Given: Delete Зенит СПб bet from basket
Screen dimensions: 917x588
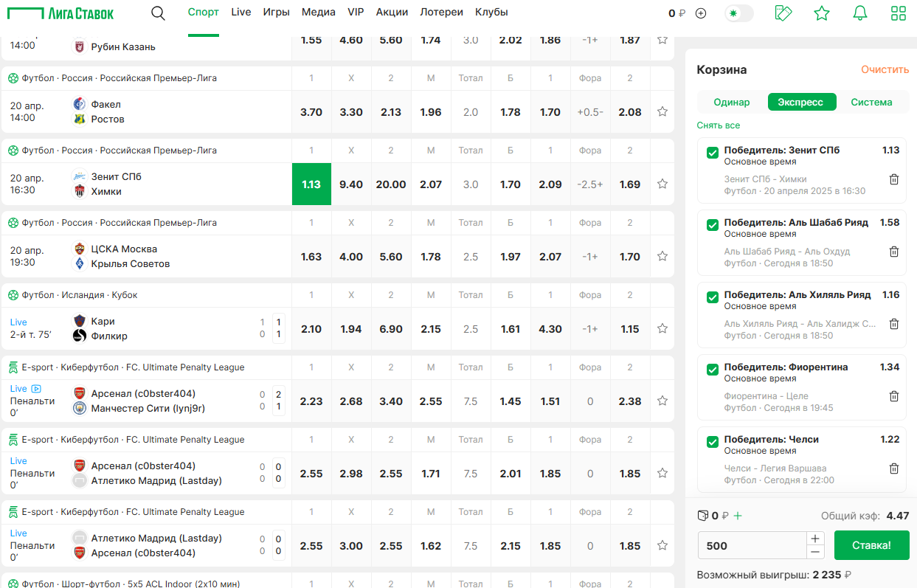Looking at the screenshot, I should click(894, 179).
